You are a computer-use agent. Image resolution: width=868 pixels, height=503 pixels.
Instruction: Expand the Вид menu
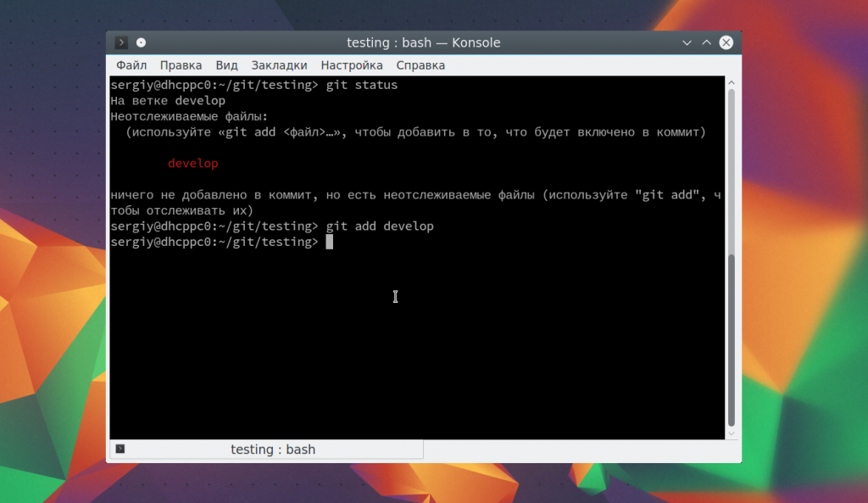click(226, 65)
